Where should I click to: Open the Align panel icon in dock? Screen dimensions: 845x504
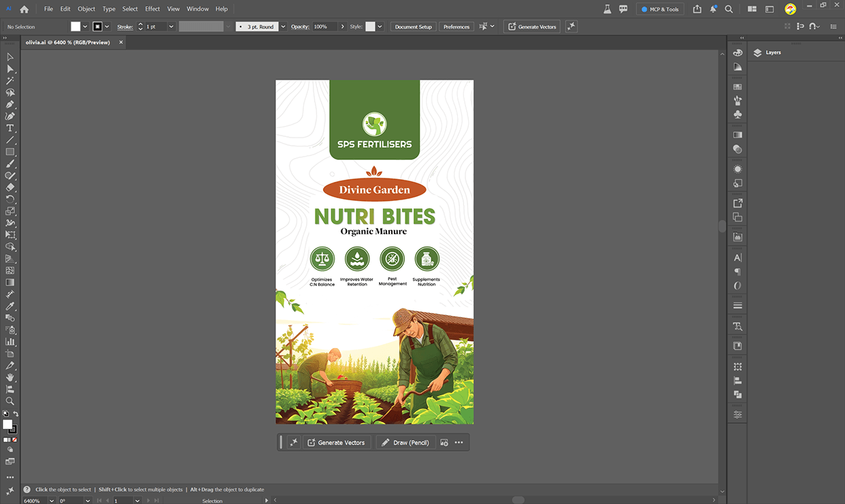[737, 381]
